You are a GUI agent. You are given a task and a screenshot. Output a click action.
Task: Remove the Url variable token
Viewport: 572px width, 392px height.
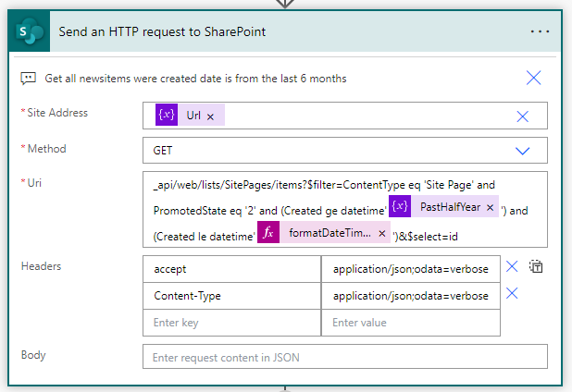click(x=210, y=116)
